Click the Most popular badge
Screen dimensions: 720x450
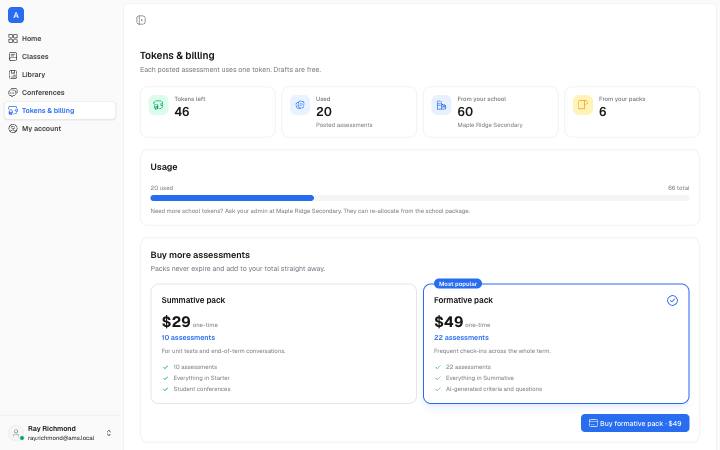pos(458,284)
